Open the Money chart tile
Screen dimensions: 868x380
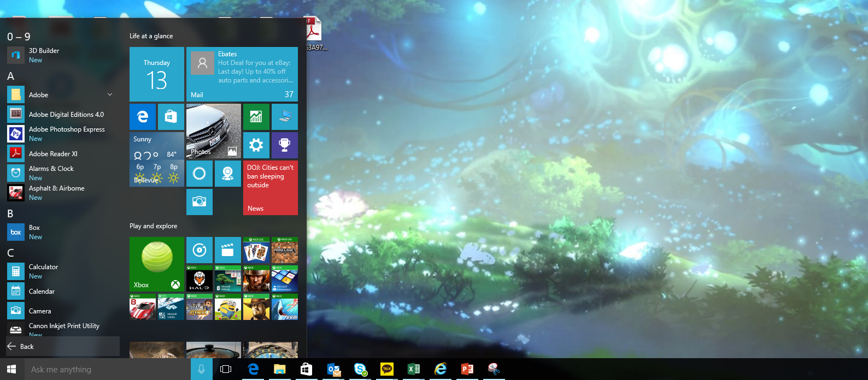256,117
